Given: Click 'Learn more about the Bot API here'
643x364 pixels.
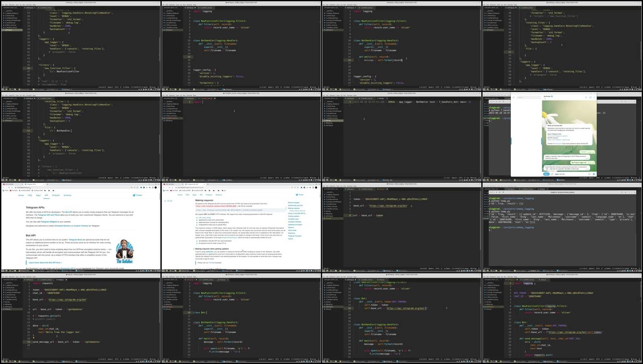Looking at the screenshot, I should [45, 263].
